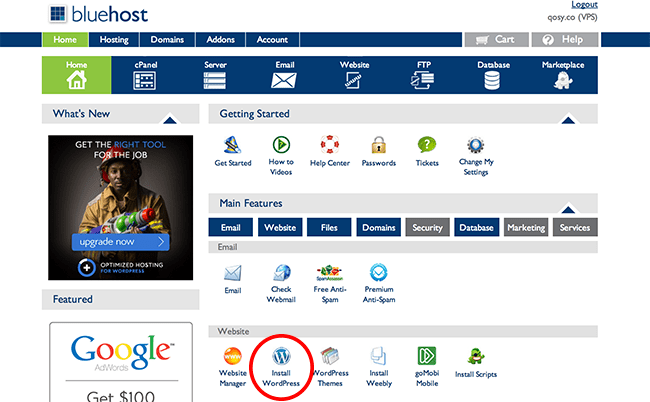This screenshot has width=650, height=402.
Task: Click the upgrade now button
Action: pyautogui.click(x=121, y=242)
